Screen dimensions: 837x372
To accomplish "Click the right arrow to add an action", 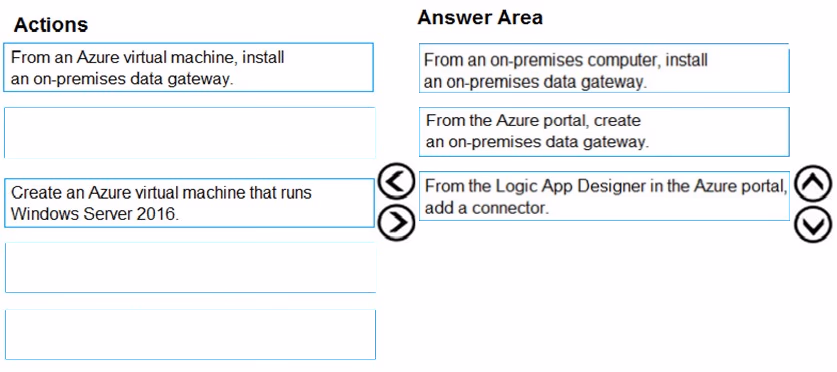I will (x=396, y=221).
